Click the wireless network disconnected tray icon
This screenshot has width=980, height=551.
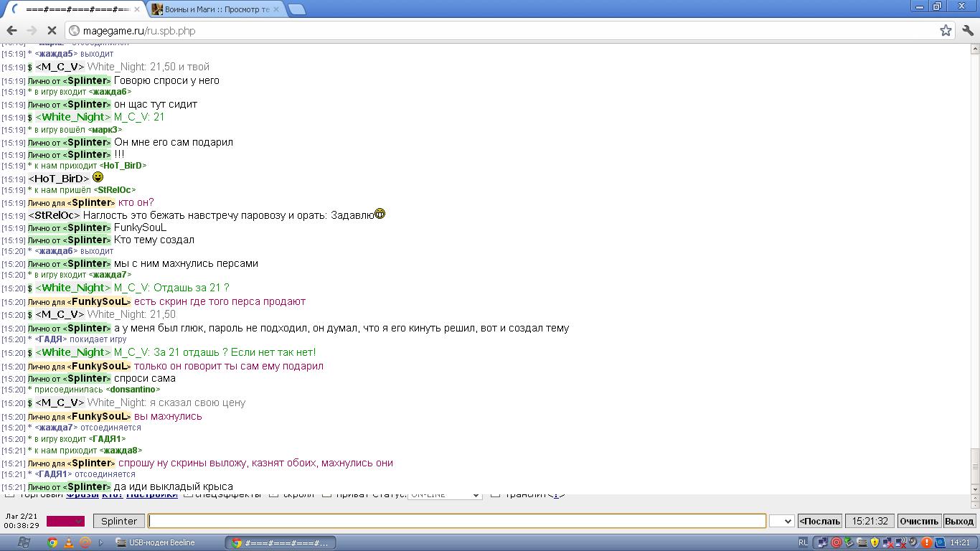(x=900, y=543)
